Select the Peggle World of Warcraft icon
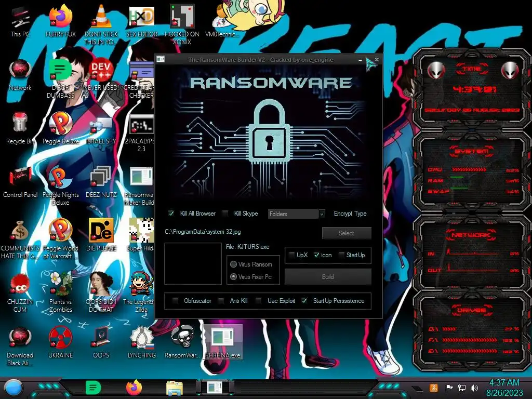The image size is (532, 399). pyautogui.click(x=61, y=239)
